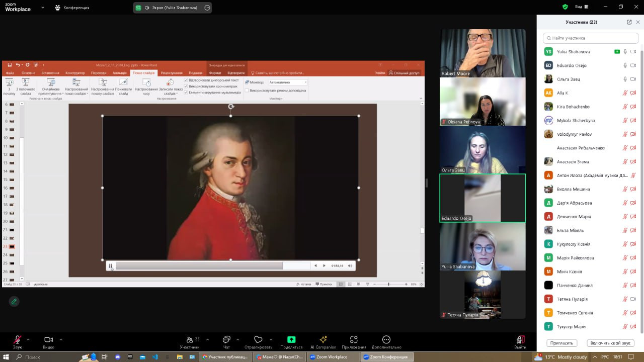The image size is (644, 362).
Task: Open the Отреагировать reactions icon
Action: click(x=258, y=340)
